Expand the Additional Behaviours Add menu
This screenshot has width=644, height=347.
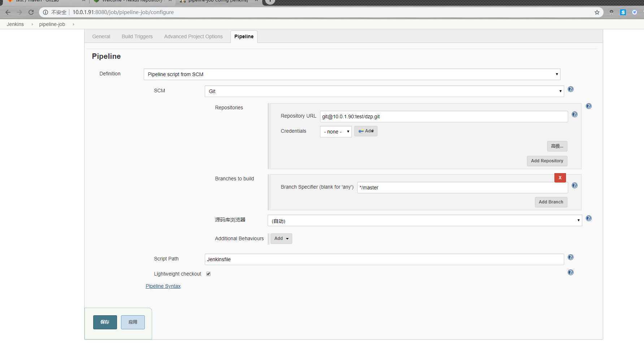point(281,238)
